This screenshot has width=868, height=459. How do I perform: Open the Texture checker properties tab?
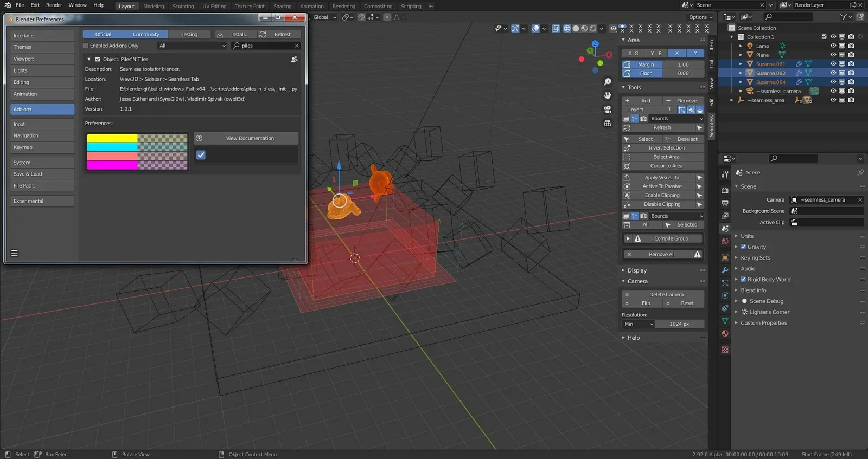point(725,350)
